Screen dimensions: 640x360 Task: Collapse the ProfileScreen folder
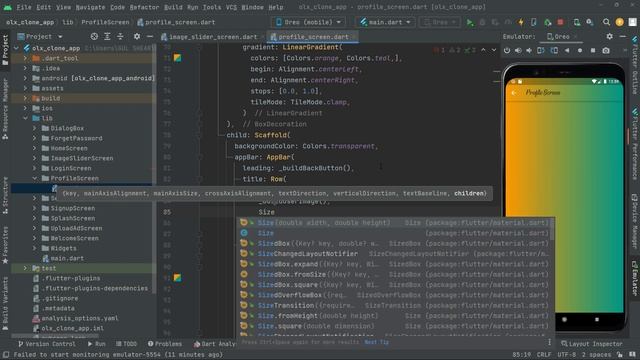(35, 178)
